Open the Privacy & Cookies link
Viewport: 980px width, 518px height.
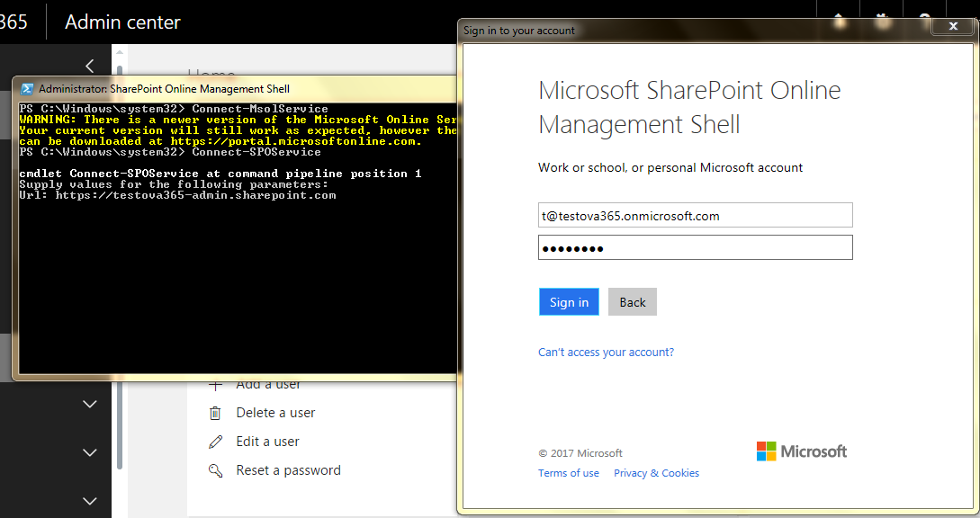pos(656,473)
